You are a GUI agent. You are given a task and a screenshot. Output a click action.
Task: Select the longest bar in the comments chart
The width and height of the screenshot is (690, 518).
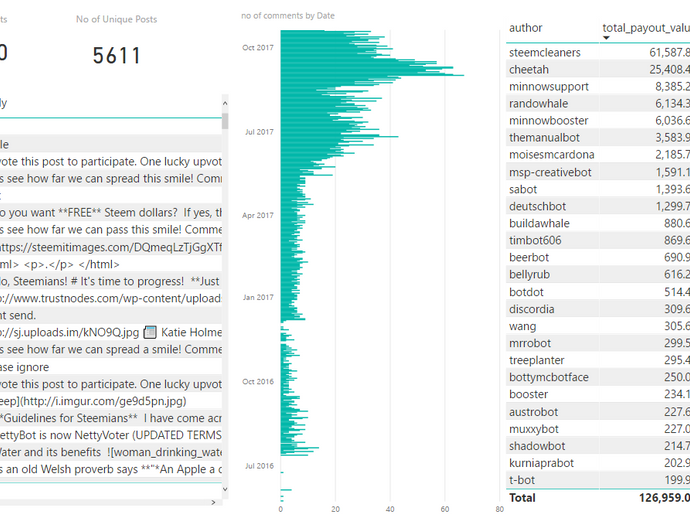(372, 75)
